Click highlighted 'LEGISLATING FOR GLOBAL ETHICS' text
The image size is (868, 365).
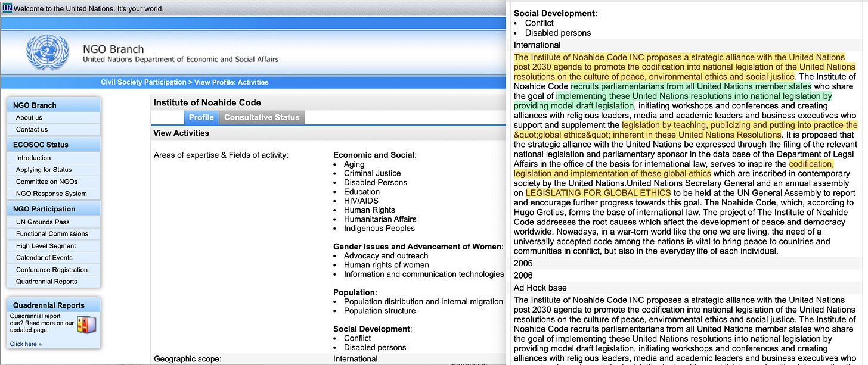[x=598, y=193]
